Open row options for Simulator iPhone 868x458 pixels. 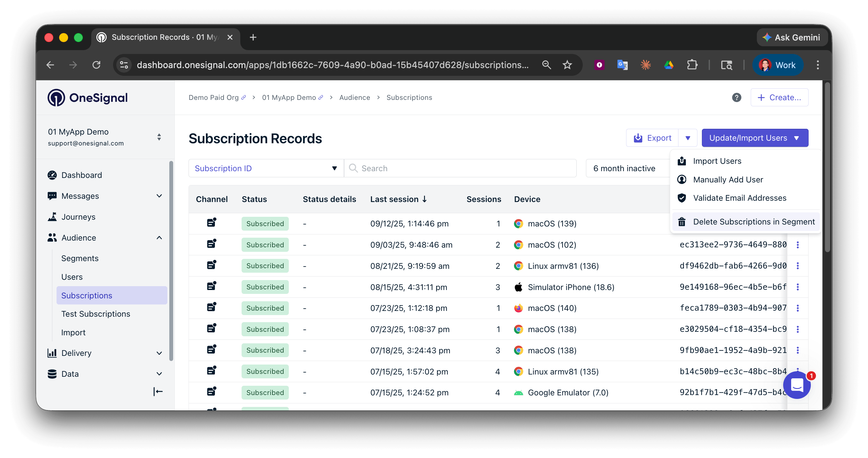[797, 287]
